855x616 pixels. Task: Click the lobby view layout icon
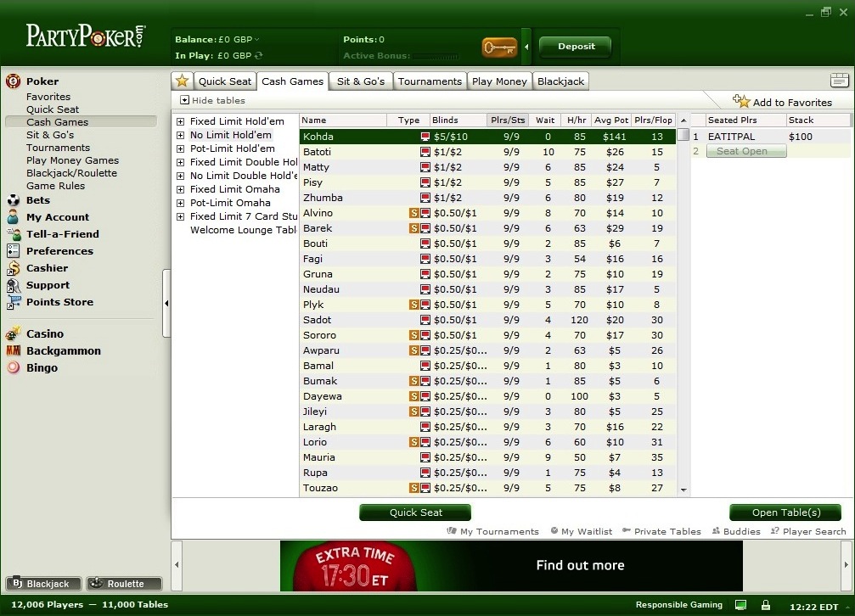[839, 80]
